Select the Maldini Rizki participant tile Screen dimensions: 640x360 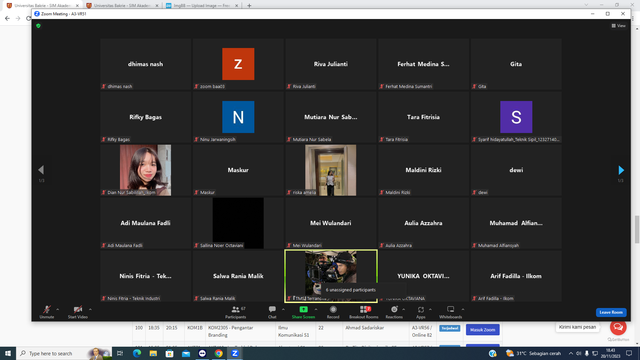(x=423, y=170)
